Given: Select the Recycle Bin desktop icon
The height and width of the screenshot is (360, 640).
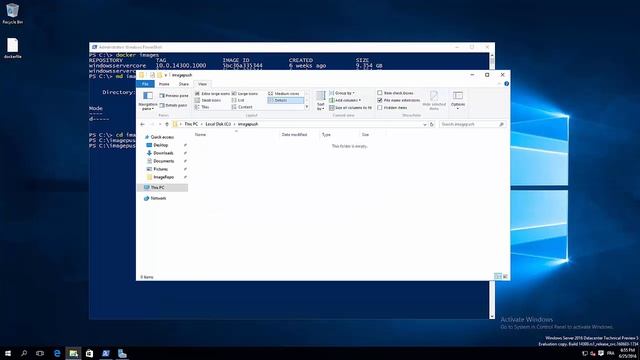Looking at the screenshot, I should [x=12, y=13].
